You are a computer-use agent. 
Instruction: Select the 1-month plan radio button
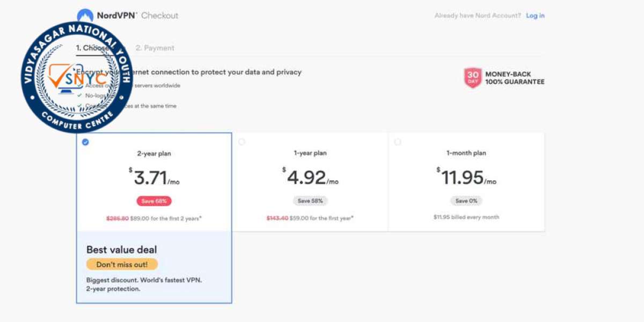point(398,142)
